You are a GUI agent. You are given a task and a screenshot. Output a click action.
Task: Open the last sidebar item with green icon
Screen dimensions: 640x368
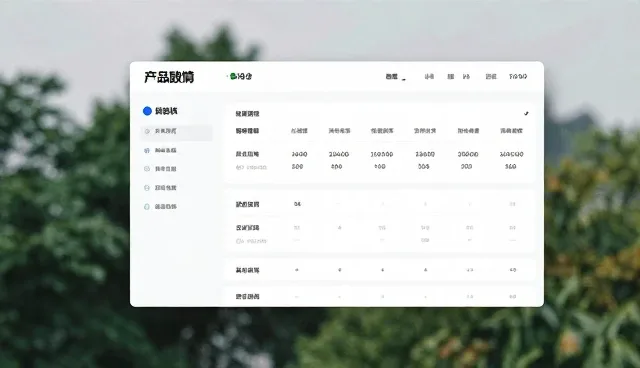161,207
